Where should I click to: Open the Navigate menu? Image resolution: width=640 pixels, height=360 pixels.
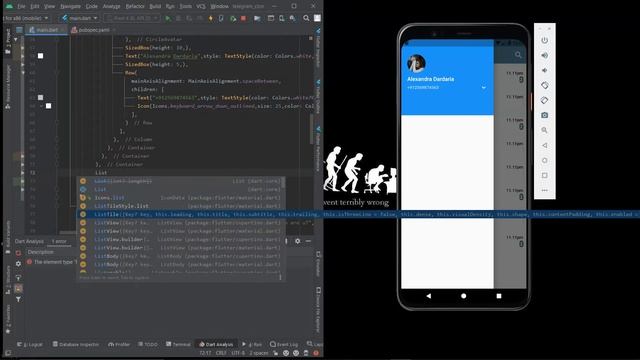pyautogui.click(x=70, y=7)
